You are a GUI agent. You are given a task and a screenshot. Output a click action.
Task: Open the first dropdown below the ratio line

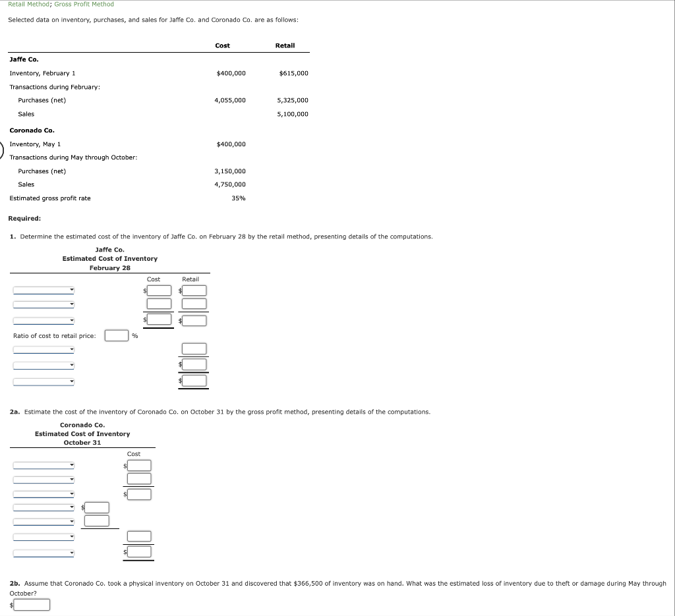[43, 350]
